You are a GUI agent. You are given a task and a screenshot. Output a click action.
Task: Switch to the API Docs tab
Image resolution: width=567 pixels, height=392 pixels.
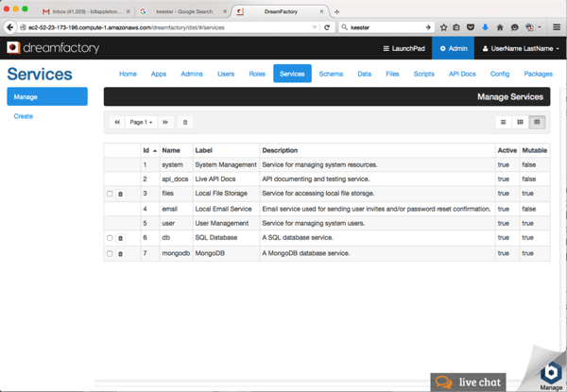462,74
